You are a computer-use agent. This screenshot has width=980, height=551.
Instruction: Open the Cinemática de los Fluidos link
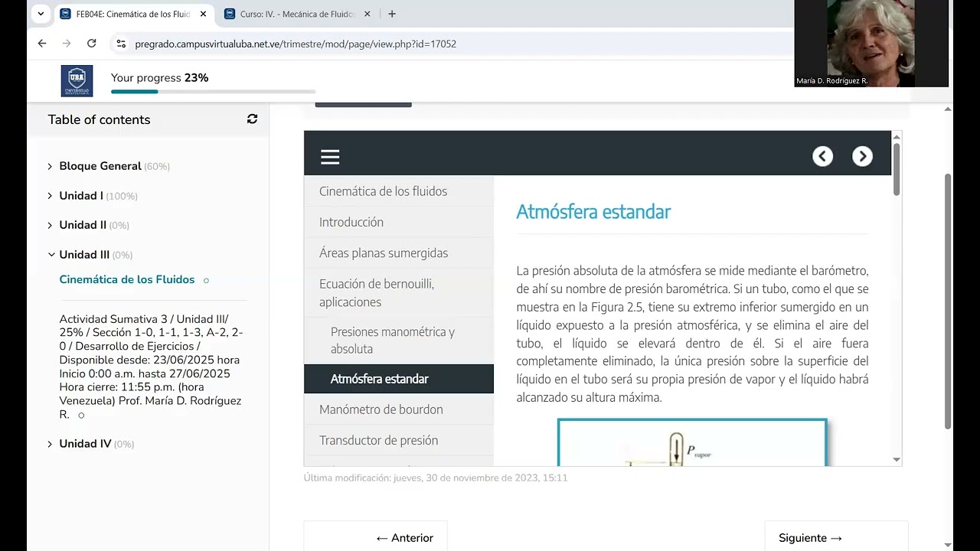pyautogui.click(x=127, y=279)
